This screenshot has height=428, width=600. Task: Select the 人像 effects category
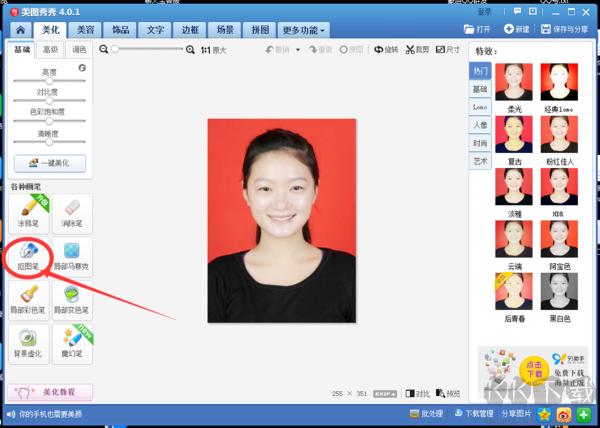tap(480, 125)
